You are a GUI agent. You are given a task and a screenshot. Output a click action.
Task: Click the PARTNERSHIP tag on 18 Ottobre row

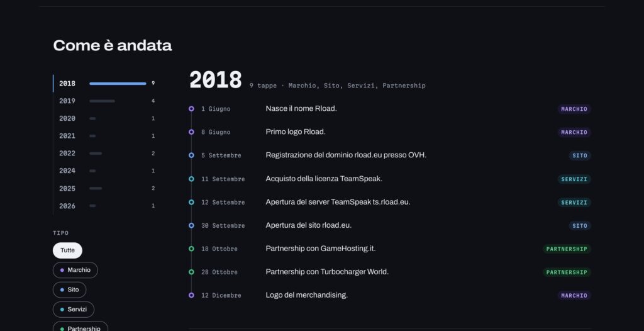pos(567,249)
